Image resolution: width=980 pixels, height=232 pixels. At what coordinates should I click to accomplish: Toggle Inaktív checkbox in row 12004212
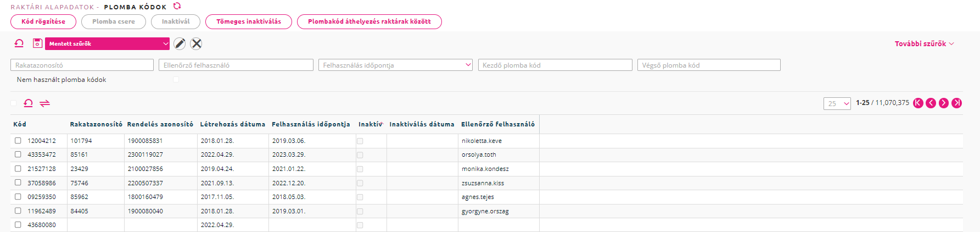pyautogui.click(x=360, y=141)
